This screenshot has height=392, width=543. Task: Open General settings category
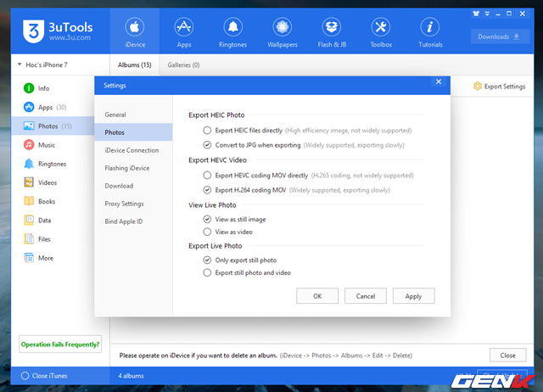click(133, 115)
